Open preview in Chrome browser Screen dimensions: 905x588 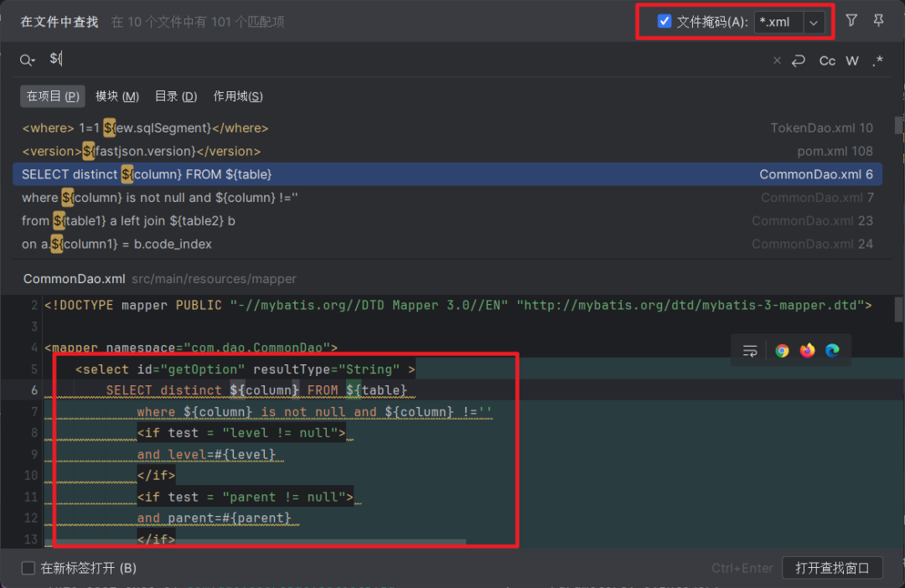[782, 350]
